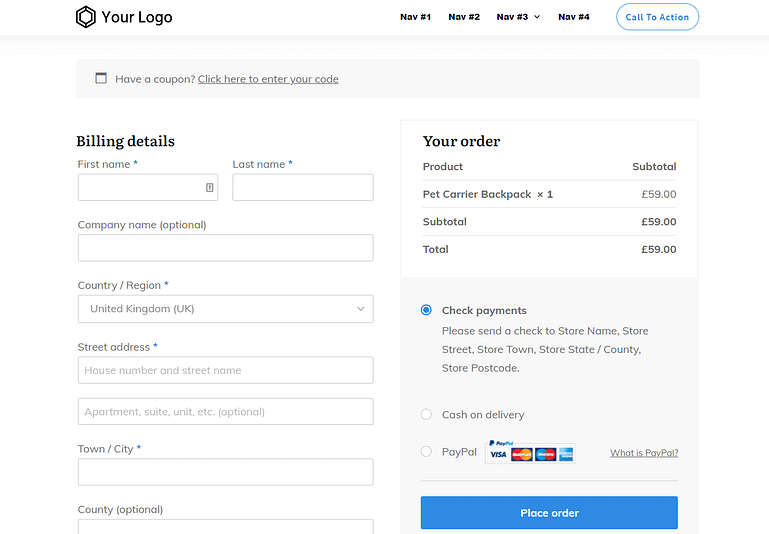Click the Pet Carrier Backpack product name

[x=477, y=195]
